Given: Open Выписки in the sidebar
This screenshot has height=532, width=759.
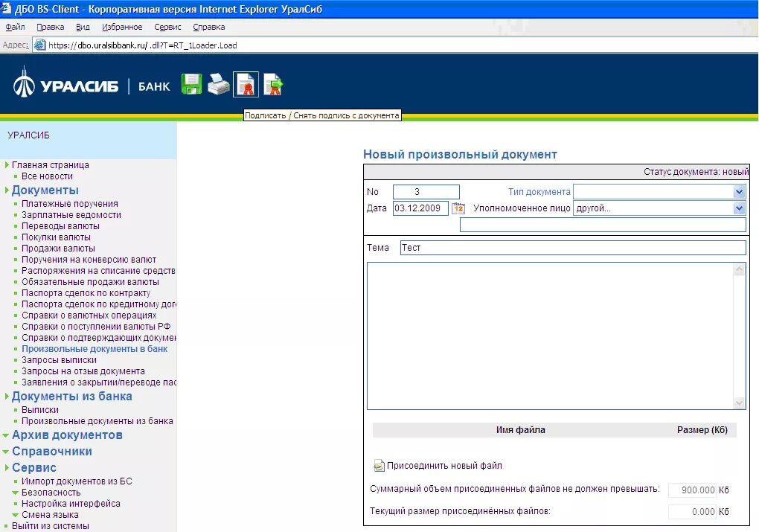Looking at the screenshot, I should pyautogui.click(x=40, y=410).
